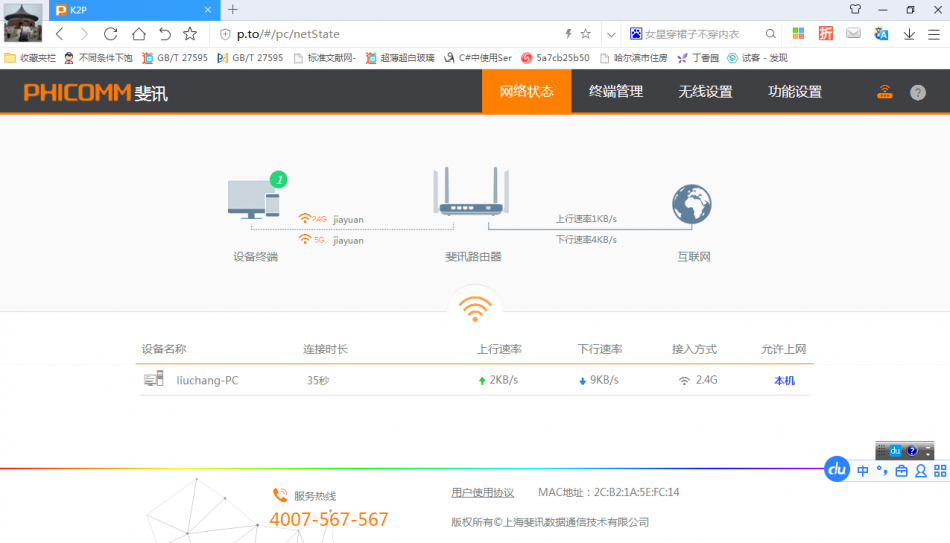Click the green device count badge

(x=279, y=179)
